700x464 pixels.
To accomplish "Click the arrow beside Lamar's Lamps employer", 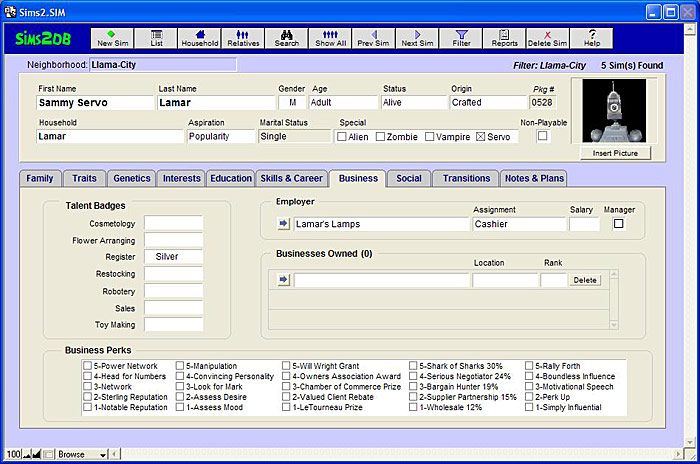I will point(283,224).
